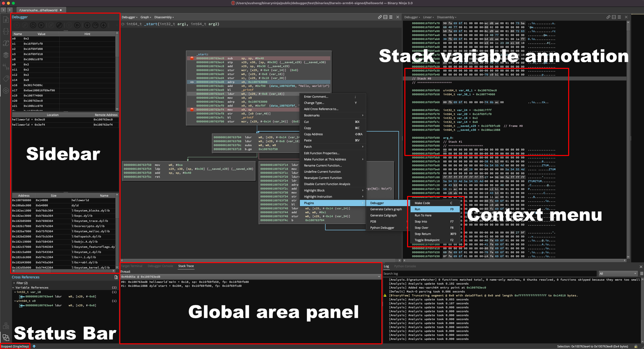Click modules table horizontal scrollbar
The image size is (644, 349).
point(63,271)
